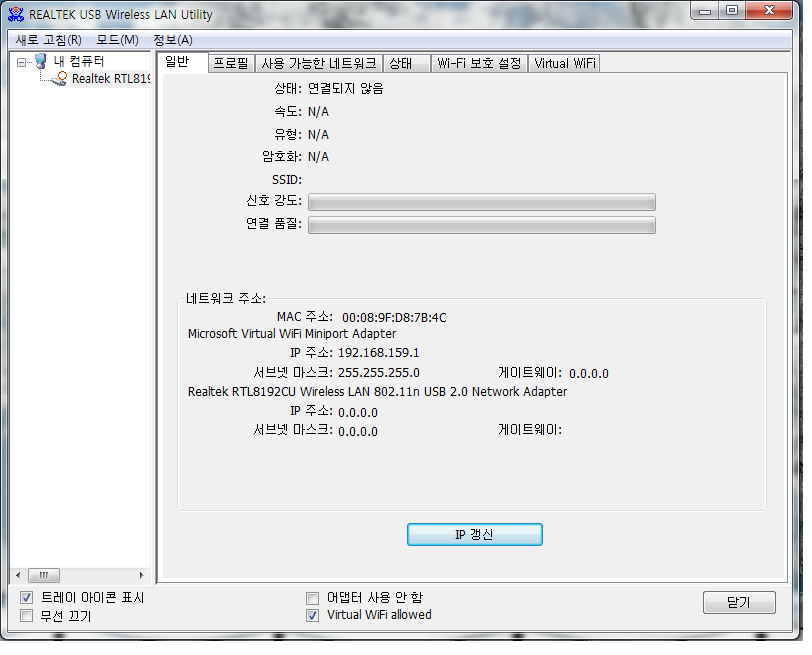The height and width of the screenshot is (655, 812).
Task: Open the 사용 가능한 네트워크 tab
Action: (318, 63)
